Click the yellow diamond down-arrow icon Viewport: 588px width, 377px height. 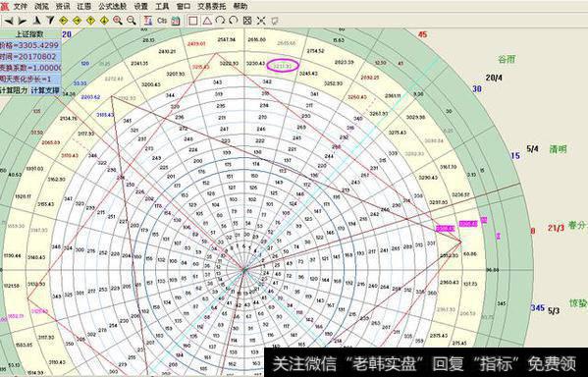pyautogui.click(x=104, y=21)
